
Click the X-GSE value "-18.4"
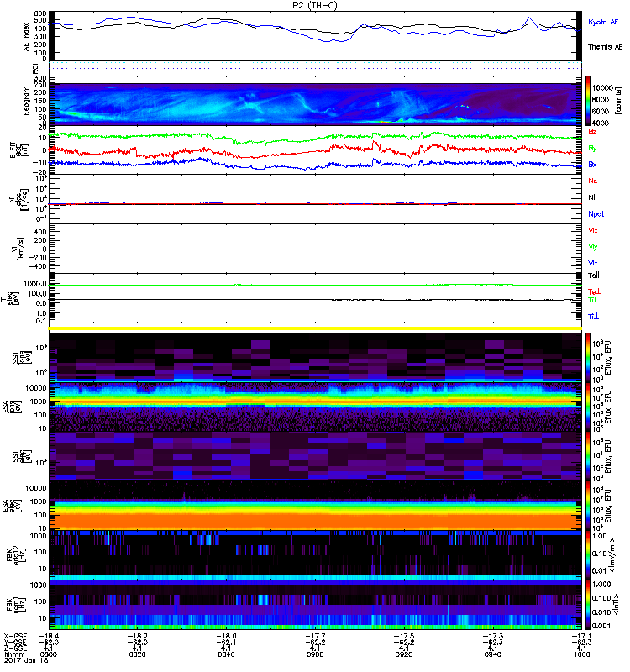point(49,637)
